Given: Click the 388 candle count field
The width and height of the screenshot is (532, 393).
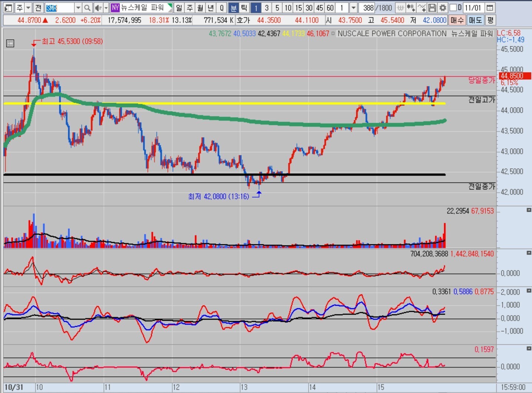Looking at the screenshot, I should [368, 8].
